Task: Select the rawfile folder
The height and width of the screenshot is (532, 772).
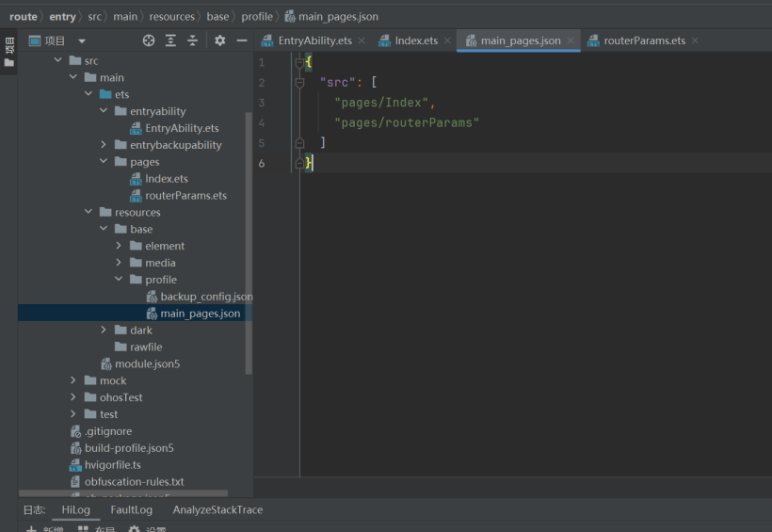Action: pos(138,347)
